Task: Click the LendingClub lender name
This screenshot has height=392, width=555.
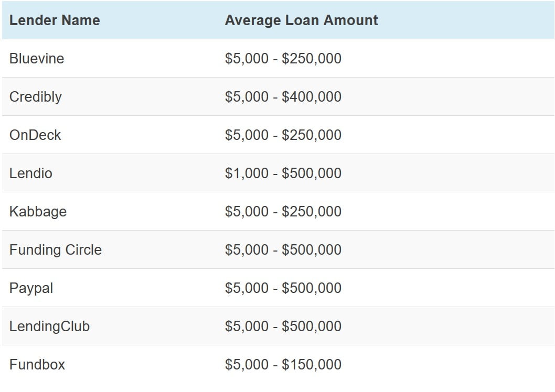Action: (49, 326)
